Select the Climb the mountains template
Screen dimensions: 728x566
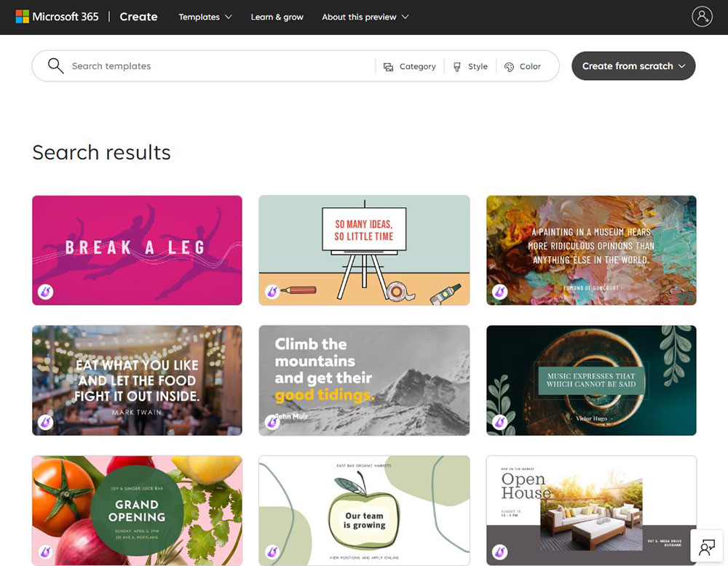point(364,380)
